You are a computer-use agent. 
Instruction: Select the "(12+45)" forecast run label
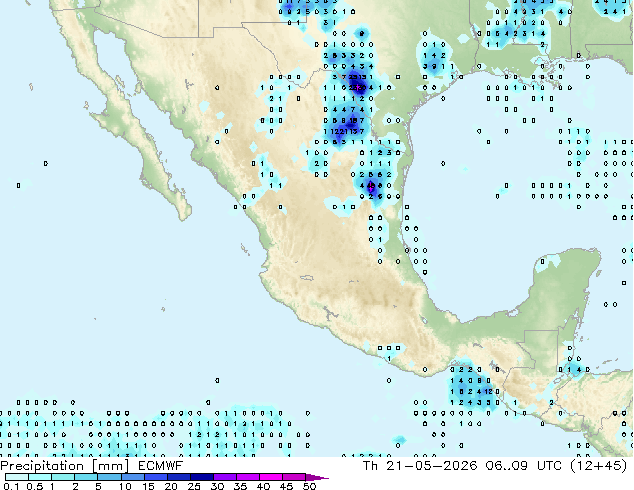598,466
